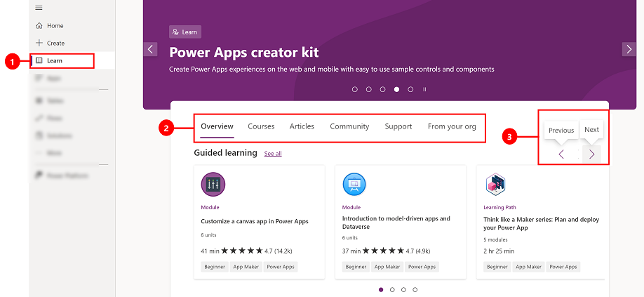Click the 4.7 (4.9k) rating text
The height and width of the screenshot is (297, 644).
click(418, 251)
